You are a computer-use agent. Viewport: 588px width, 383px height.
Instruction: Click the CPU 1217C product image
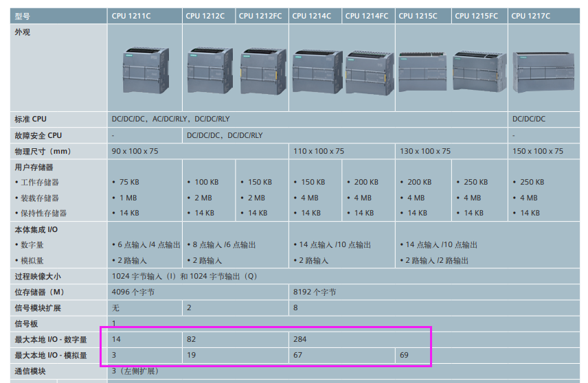click(x=543, y=72)
